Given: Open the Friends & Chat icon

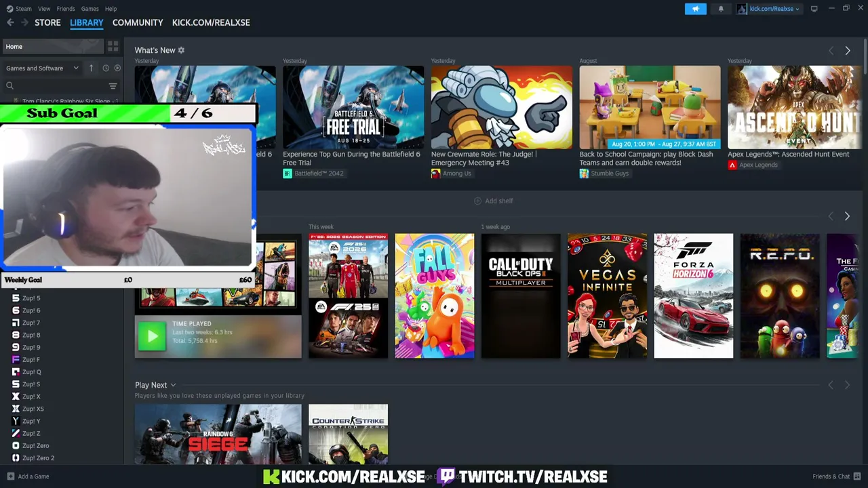Looking at the screenshot, I should pos(857,476).
